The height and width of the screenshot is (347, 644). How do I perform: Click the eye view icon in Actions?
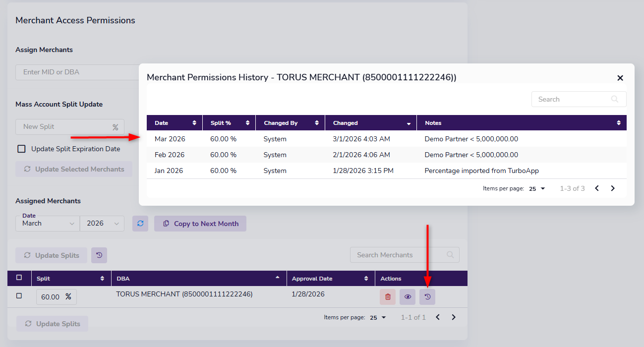point(408,297)
